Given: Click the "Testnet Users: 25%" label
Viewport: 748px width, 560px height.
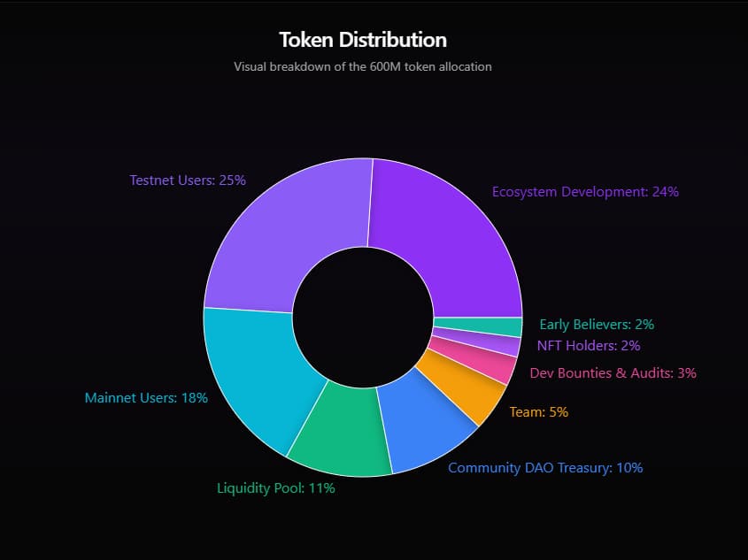Looking at the screenshot, I should pyautogui.click(x=188, y=180).
